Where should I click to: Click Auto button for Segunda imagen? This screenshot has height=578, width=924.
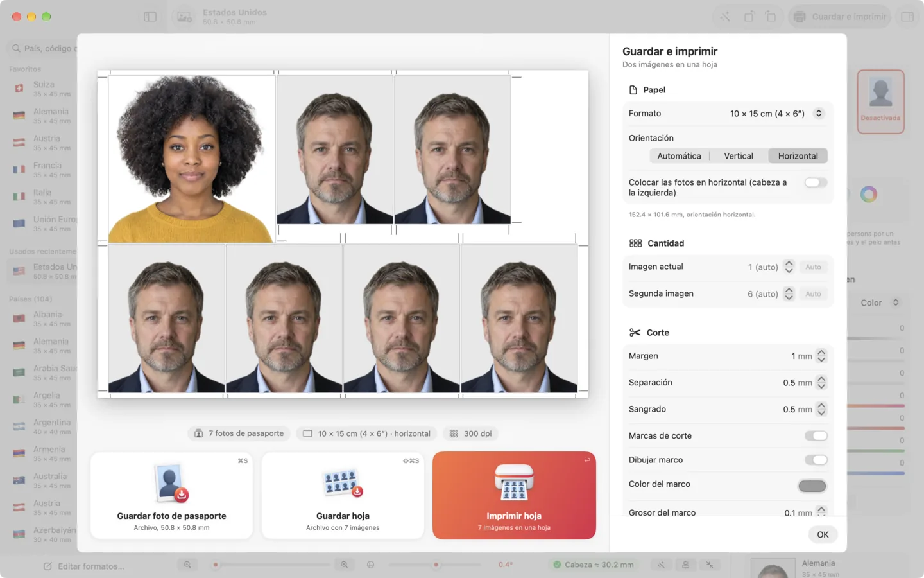pyautogui.click(x=813, y=294)
